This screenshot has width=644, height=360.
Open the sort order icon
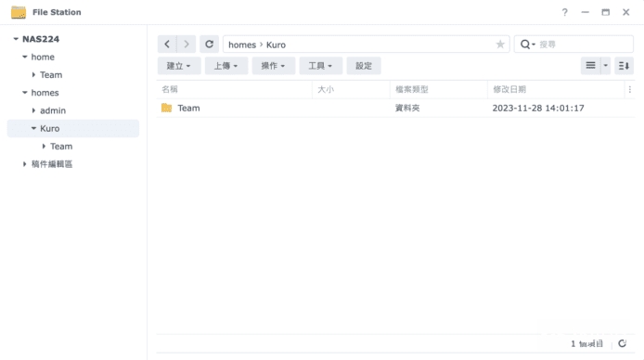[624, 66]
